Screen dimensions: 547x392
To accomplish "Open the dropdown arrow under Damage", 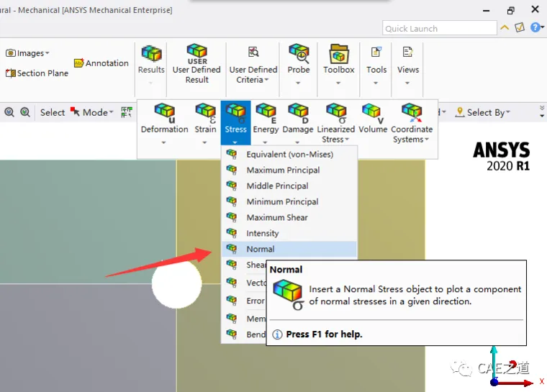I will tap(297, 142).
